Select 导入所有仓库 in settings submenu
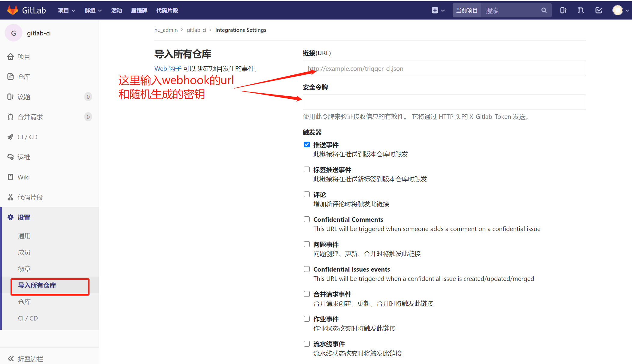 point(37,285)
